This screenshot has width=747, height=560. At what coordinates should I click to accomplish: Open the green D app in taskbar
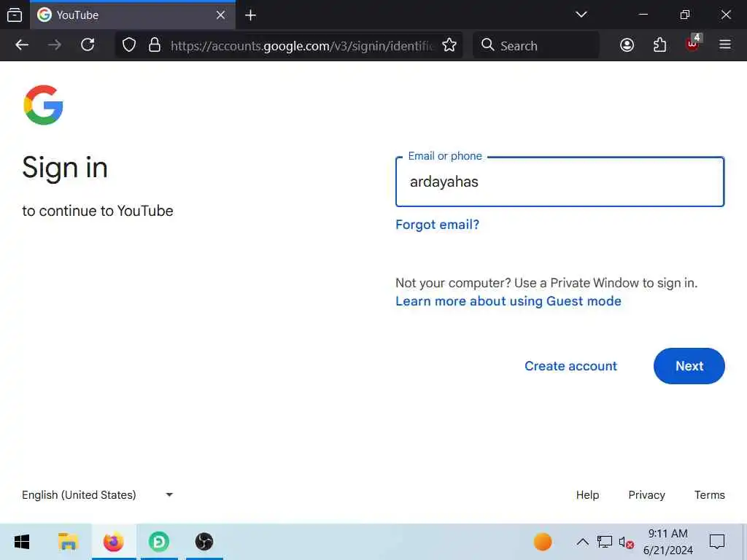pos(159,542)
